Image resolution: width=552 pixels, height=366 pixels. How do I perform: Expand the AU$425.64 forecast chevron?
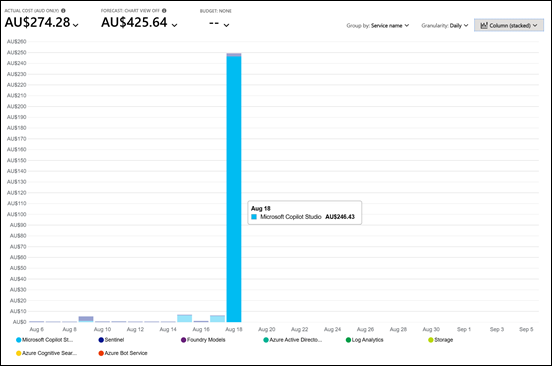(x=174, y=25)
